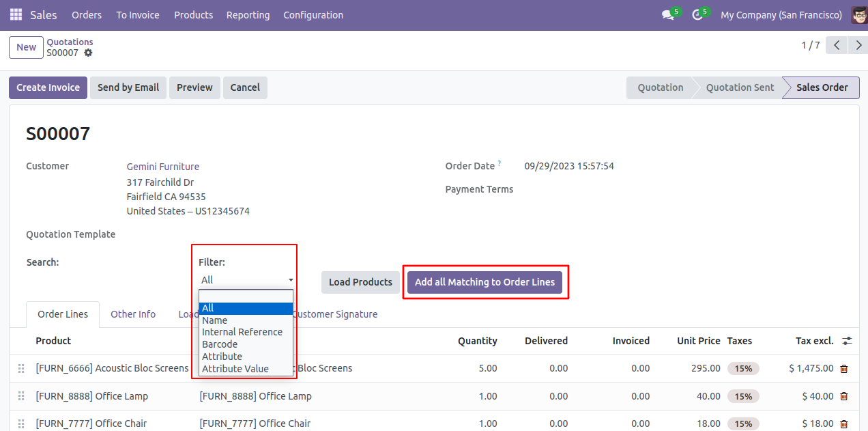Click the 5.00 quantity cell
868x431 pixels.
(x=487, y=368)
